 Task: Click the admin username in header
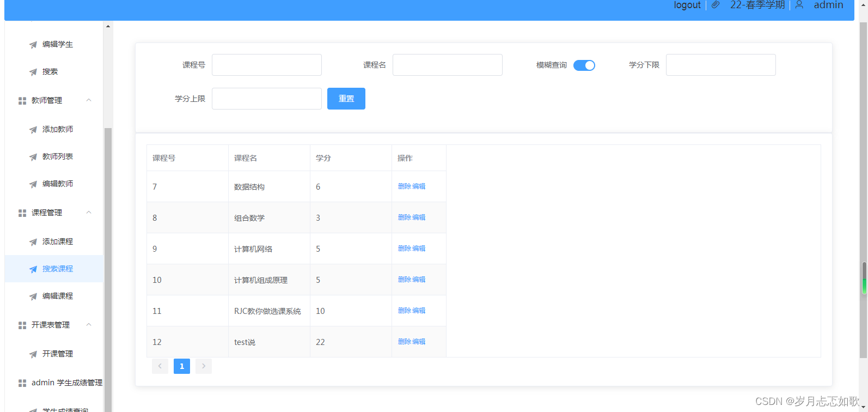[828, 5]
